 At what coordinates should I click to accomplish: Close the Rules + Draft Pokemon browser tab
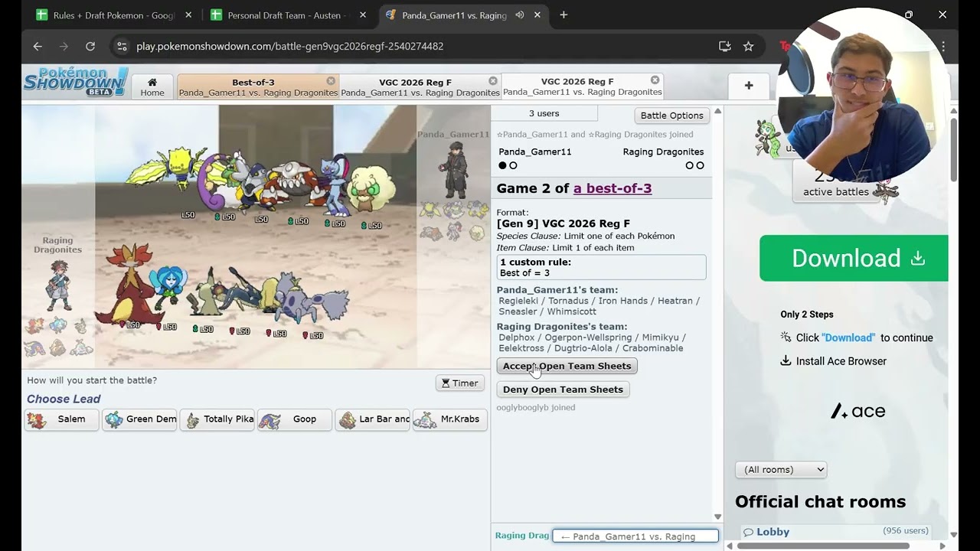pyautogui.click(x=188, y=15)
